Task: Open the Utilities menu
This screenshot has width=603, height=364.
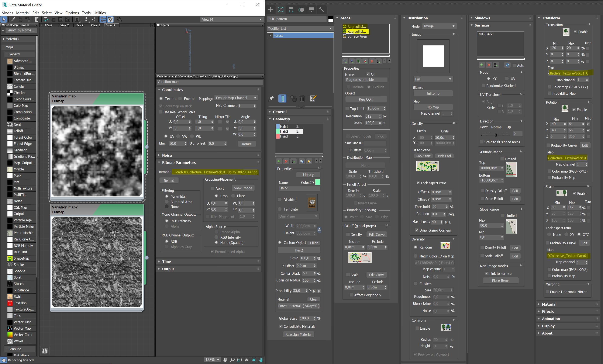Action: pos(100,13)
